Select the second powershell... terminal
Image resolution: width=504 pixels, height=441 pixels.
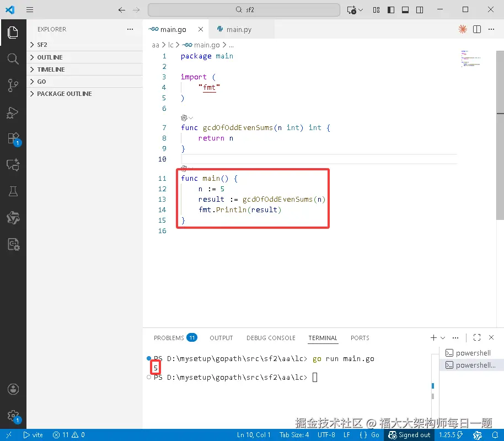point(471,365)
